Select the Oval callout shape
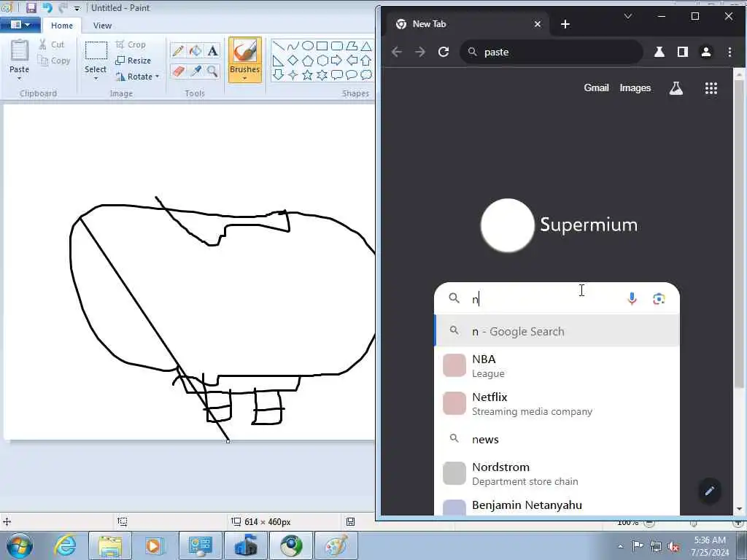747x560 pixels. (x=352, y=75)
